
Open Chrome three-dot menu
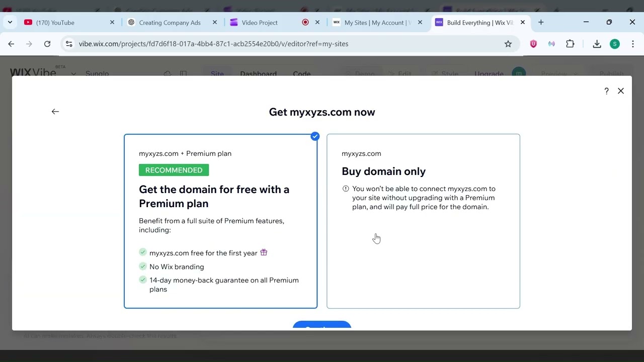pyautogui.click(x=633, y=44)
